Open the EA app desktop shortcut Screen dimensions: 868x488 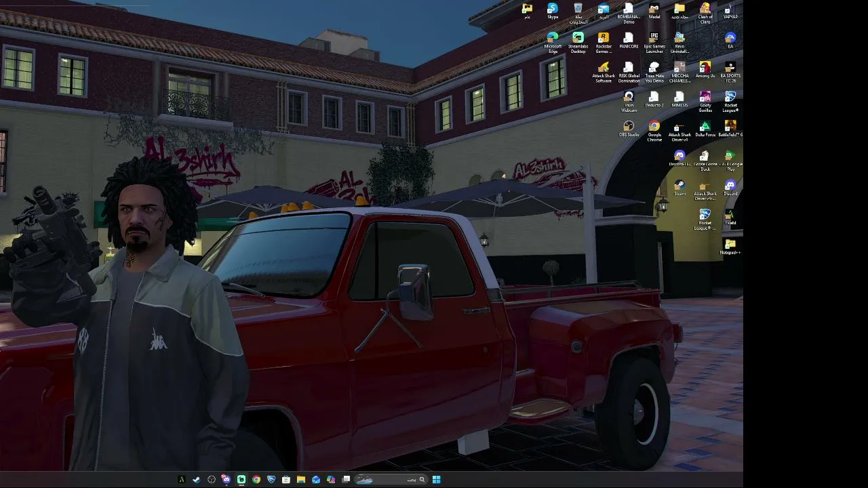[730, 41]
